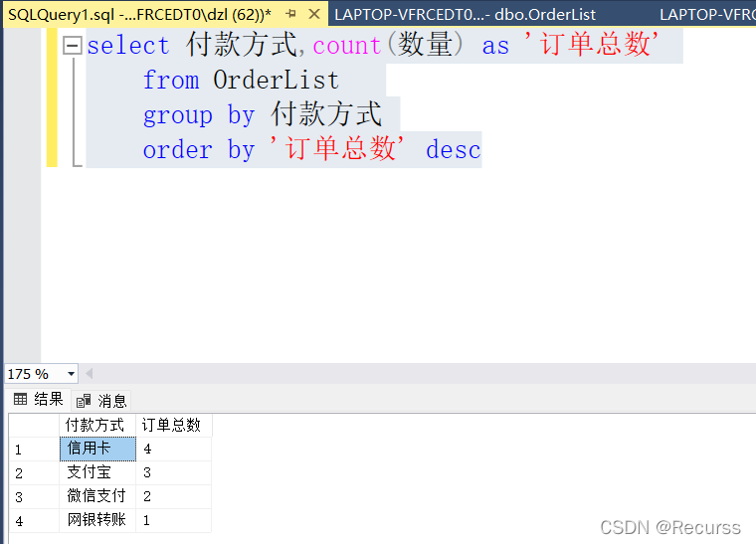Click the horizontal scroll left arrow
Viewport: 756px width, 544px height.
click(89, 373)
